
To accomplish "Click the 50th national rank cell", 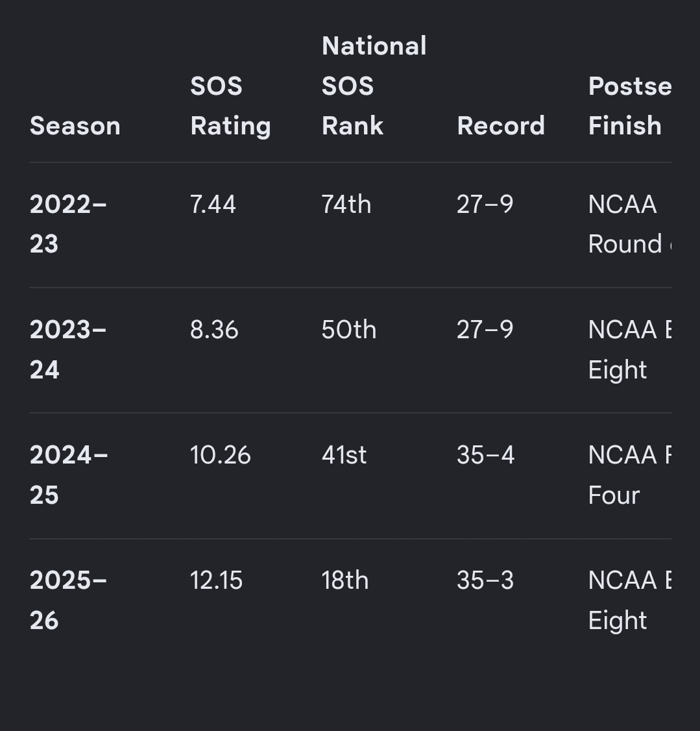I will pyautogui.click(x=349, y=330).
